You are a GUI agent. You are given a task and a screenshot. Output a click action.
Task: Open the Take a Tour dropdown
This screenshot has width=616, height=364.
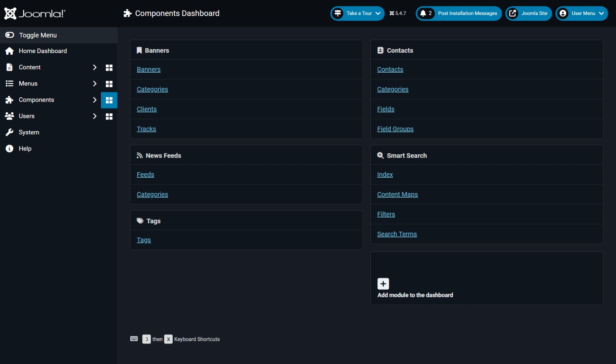tap(357, 13)
